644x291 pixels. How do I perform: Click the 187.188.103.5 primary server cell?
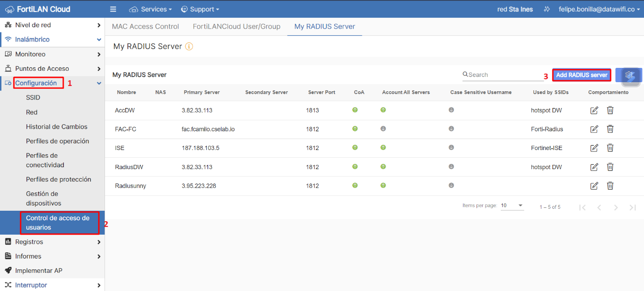(x=201, y=148)
